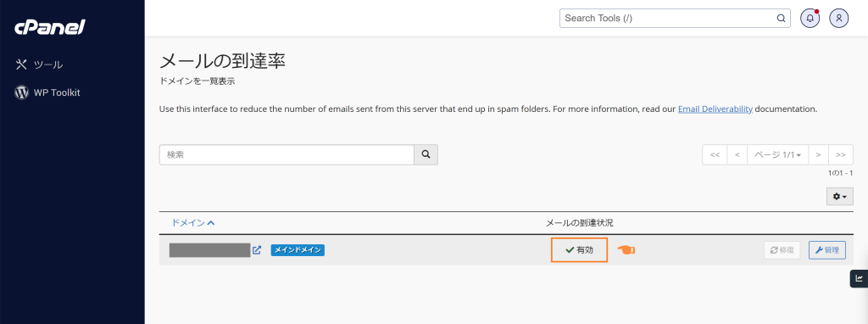
Task: Go to next page with > button
Action: click(818, 155)
